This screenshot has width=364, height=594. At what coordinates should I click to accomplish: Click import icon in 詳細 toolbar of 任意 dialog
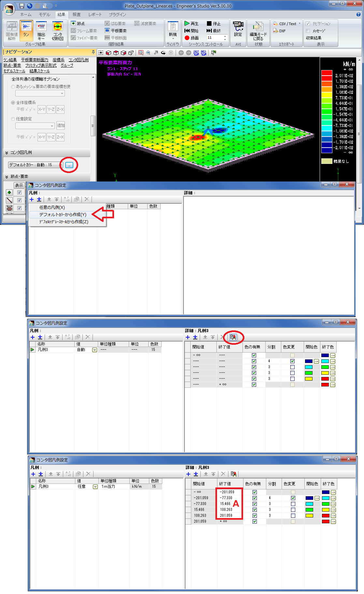[233, 474]
